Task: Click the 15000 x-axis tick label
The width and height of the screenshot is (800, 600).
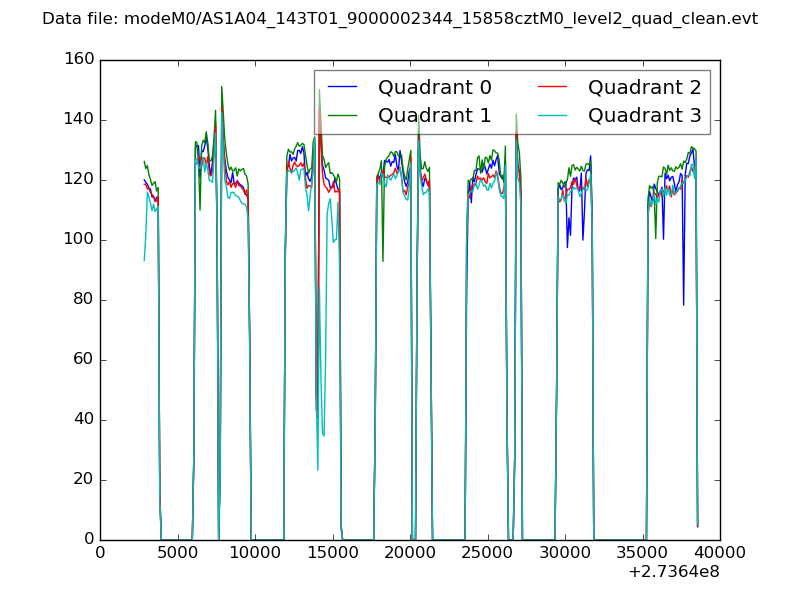Action: [x=332, y=553]
